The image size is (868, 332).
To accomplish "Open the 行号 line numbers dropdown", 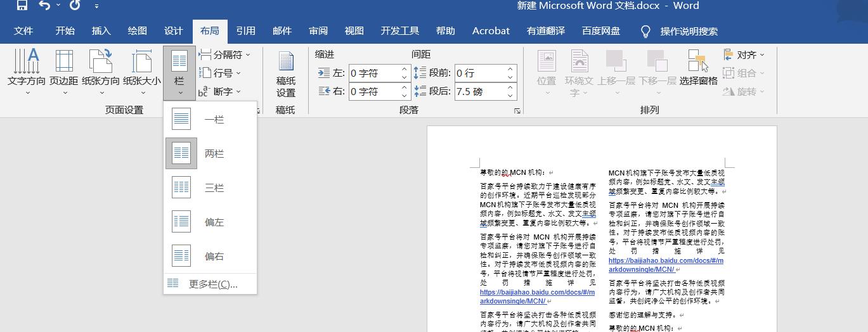I will click(220, 73).
